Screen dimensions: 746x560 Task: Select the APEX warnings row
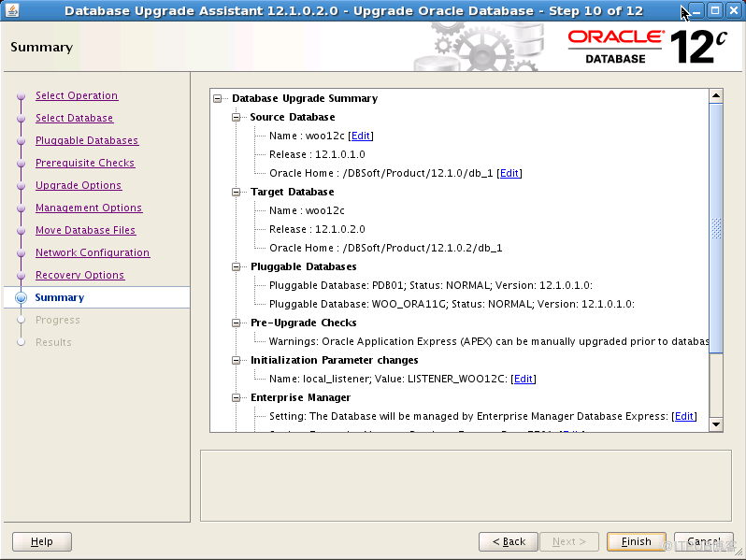489,341
